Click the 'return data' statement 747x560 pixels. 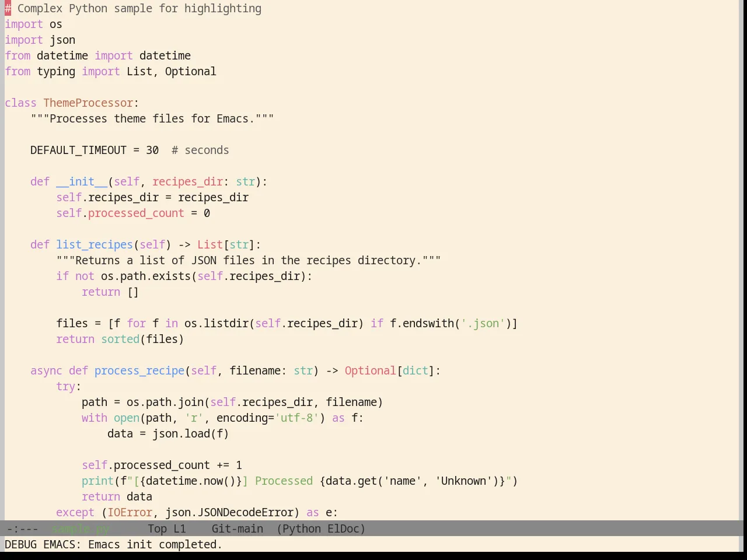[x=117, y=497]
